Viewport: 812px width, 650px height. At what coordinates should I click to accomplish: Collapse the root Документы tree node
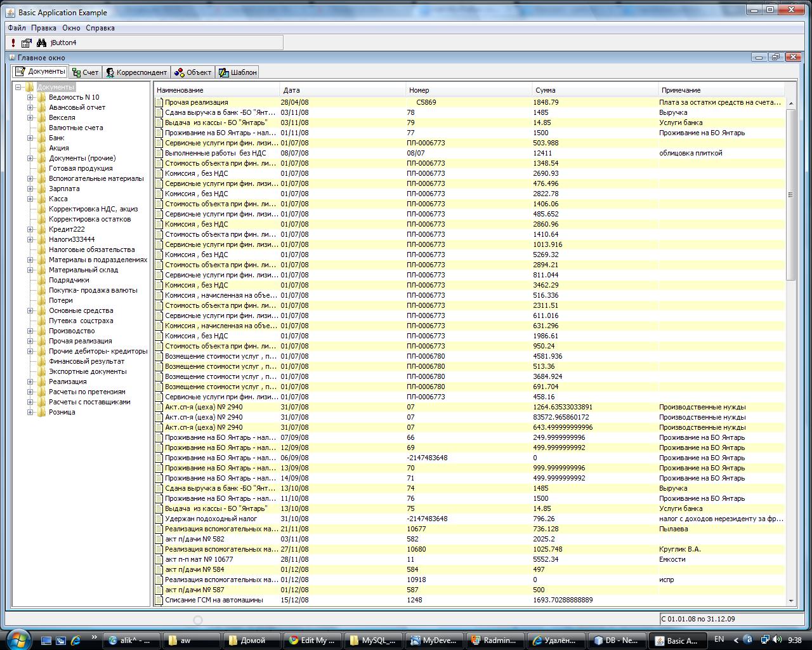click(18, 88)
